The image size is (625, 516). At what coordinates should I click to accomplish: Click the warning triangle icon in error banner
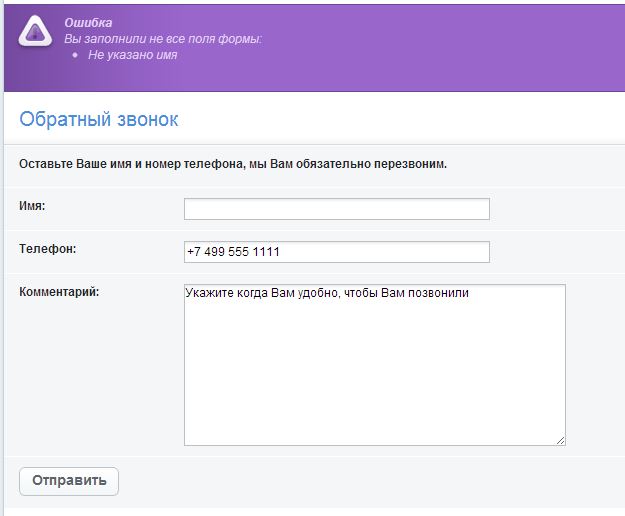[35, 31]
